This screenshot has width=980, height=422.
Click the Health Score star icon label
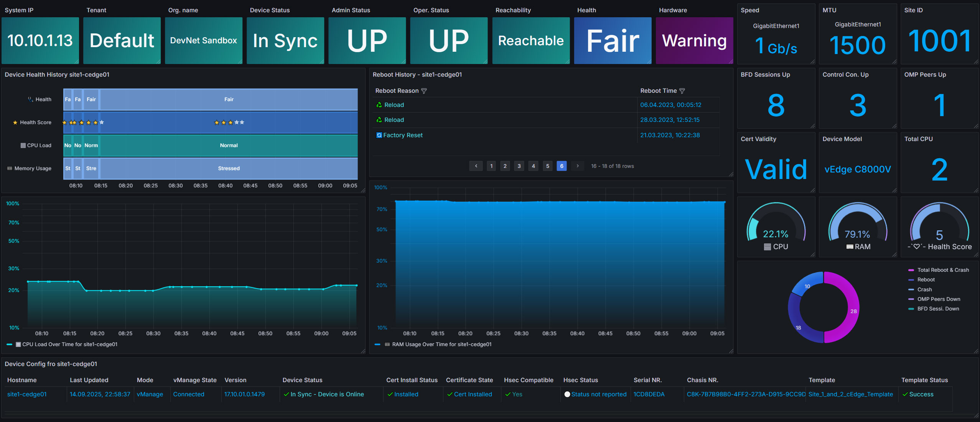pyautogui.click(x=15, y=123)
